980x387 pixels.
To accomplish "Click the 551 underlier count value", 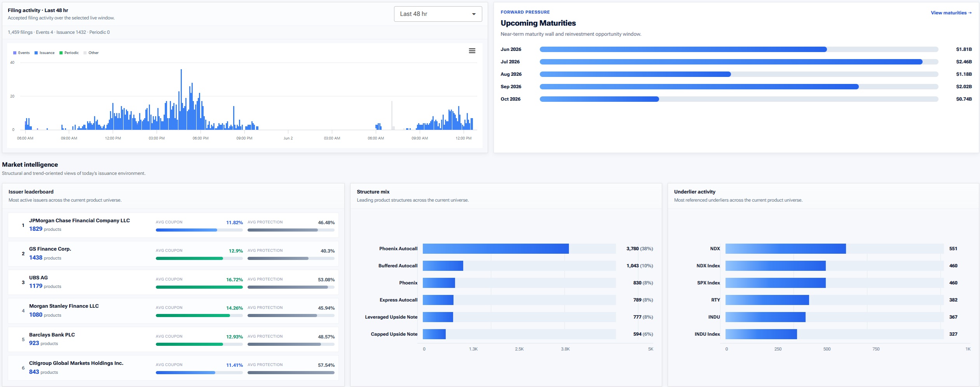I will (x=953, y=249).
